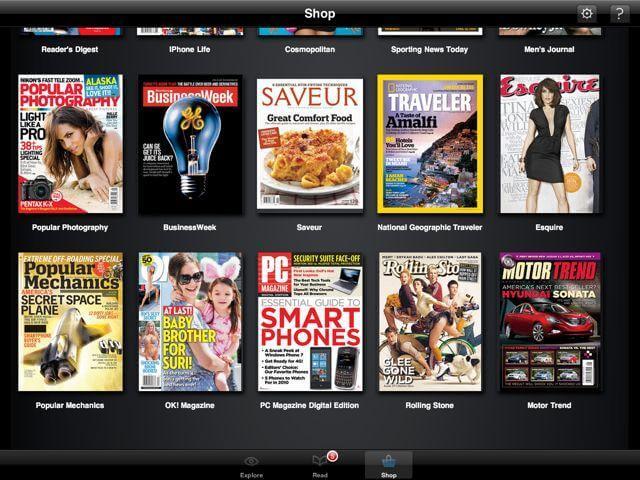Screen dimensions: 640x480
Task: Open the National Geographic Traveler cover
Action: coord(430,144)
